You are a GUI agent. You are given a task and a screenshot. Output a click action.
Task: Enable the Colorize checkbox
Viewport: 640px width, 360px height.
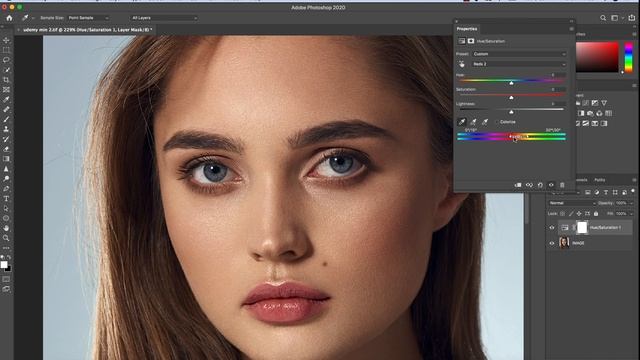[x=497, y=122]
